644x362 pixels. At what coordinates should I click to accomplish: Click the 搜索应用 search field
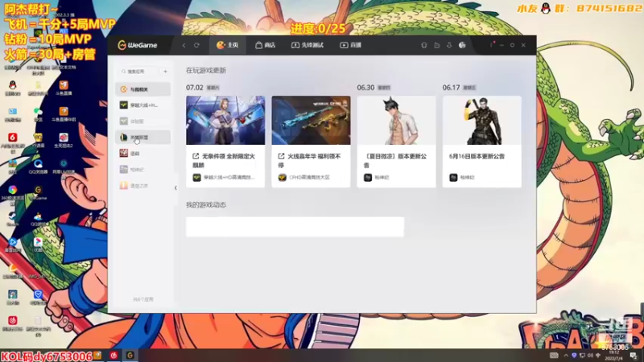pyautogui.click(x=138, y=72)
